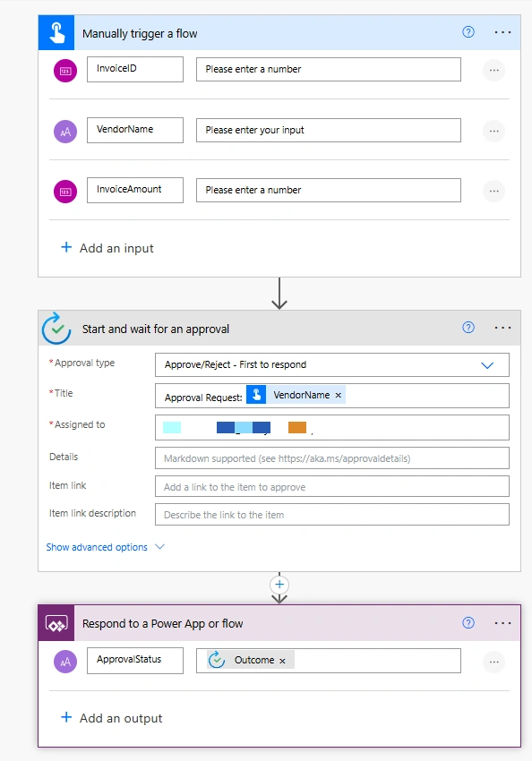Click the manual trigger hand icon
The image size is (532, 761).
[x=56, y=32]
